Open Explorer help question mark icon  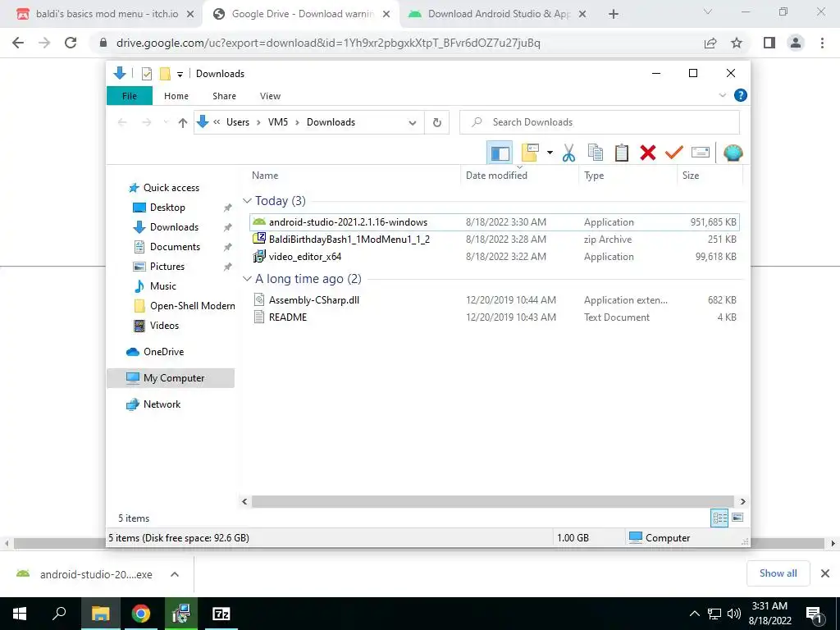pyautogui.click(x=741, y=95)
